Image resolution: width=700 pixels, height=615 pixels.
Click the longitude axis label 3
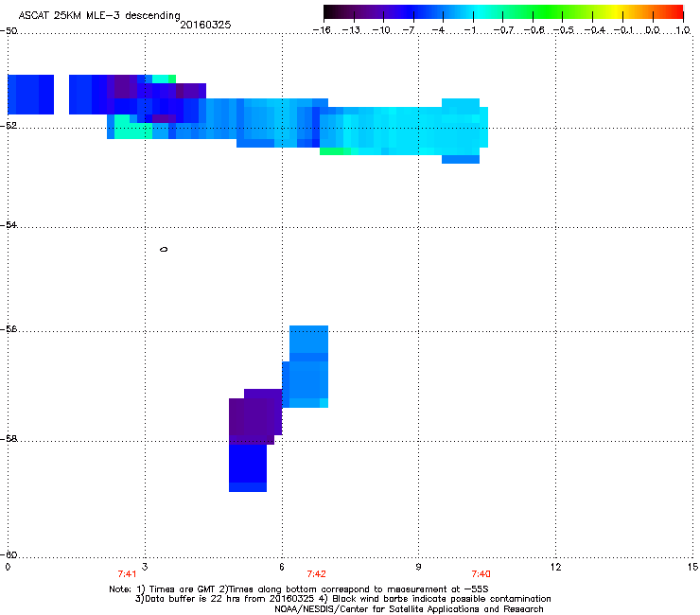(145, 567)
